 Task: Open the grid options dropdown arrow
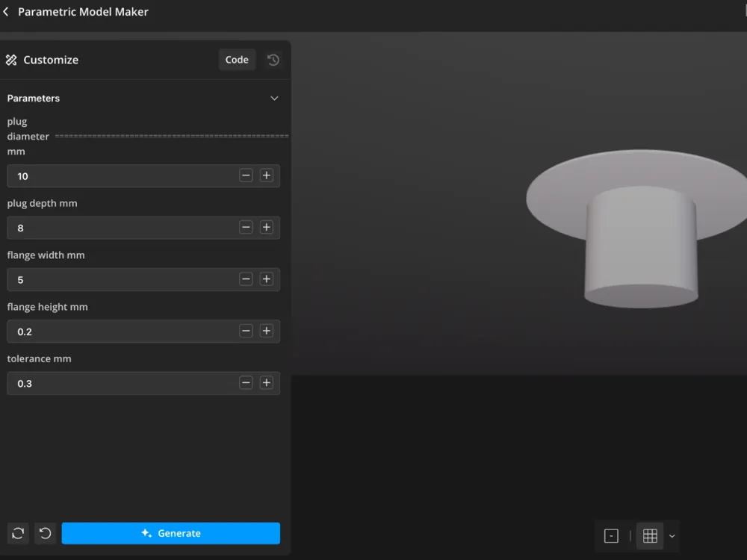[672, 536]
